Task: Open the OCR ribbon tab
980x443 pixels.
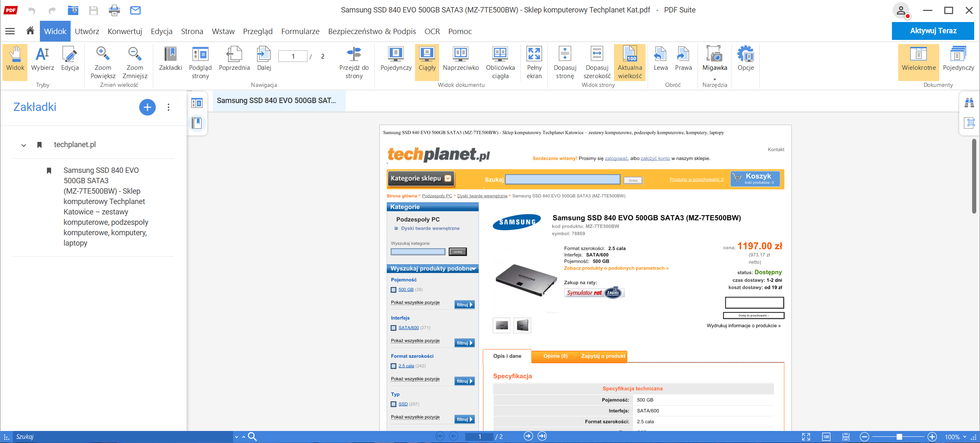Action: pos(432,31)
